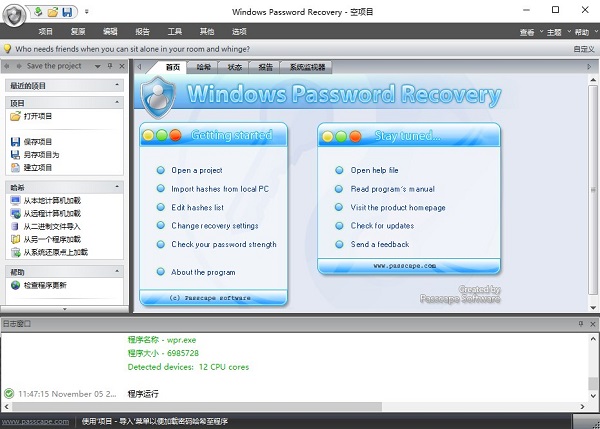Click Open a project link

point(197,170)
